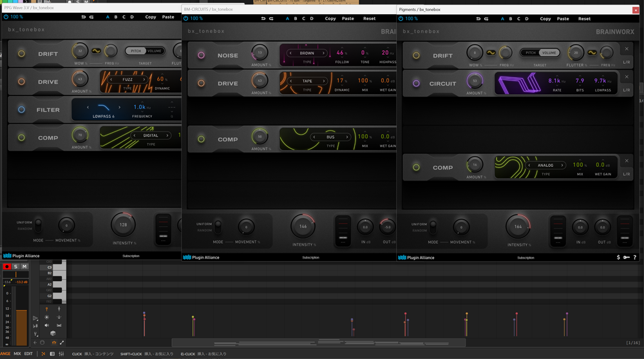Click the dice randomize icon in the DAW
The width and height of the screenshot is (644, 359).
[x=53, y=334]
